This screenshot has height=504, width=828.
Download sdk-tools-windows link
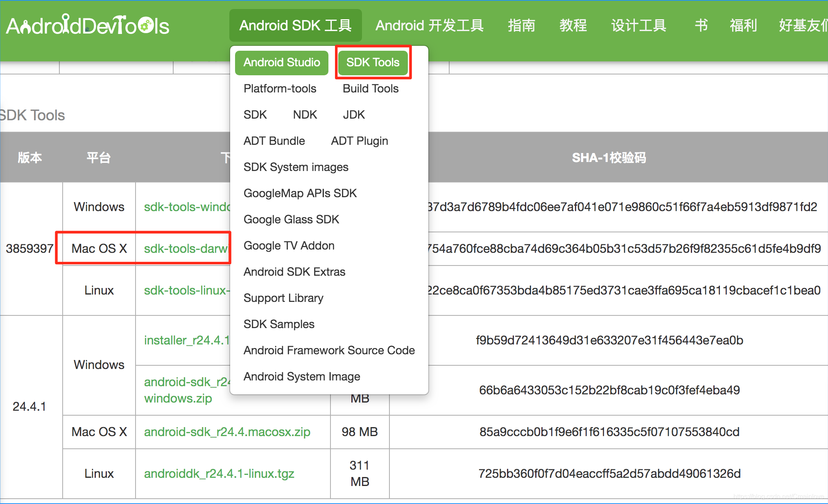(187, 207)
